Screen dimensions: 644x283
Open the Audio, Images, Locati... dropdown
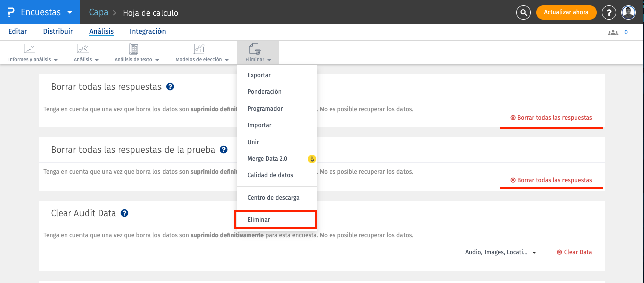501,252
